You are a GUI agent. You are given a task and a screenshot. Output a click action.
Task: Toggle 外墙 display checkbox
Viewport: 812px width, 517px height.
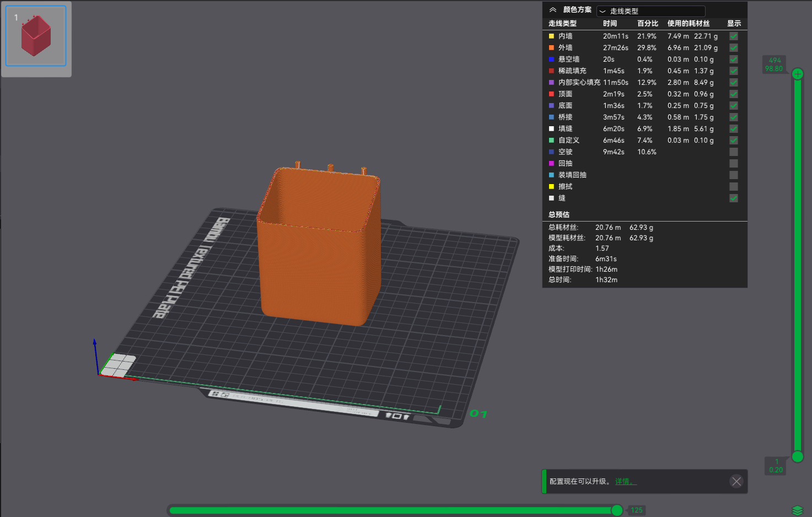(x=734, y=47)
